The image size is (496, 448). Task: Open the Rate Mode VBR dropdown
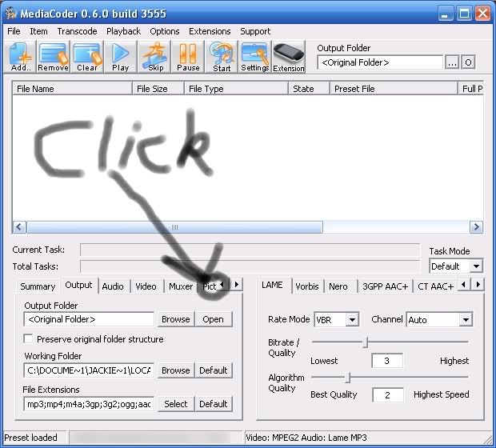[x=352, y=320]
